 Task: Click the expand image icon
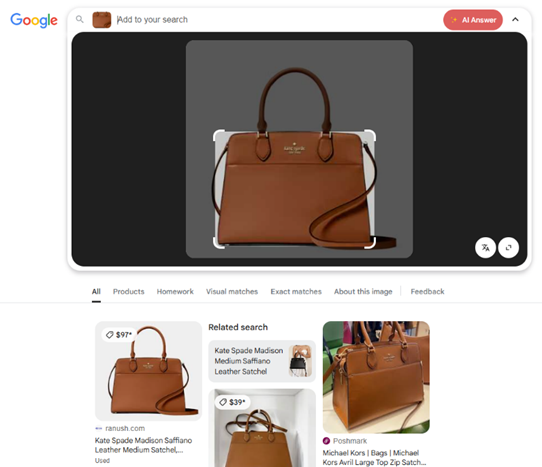pos(508,247)
